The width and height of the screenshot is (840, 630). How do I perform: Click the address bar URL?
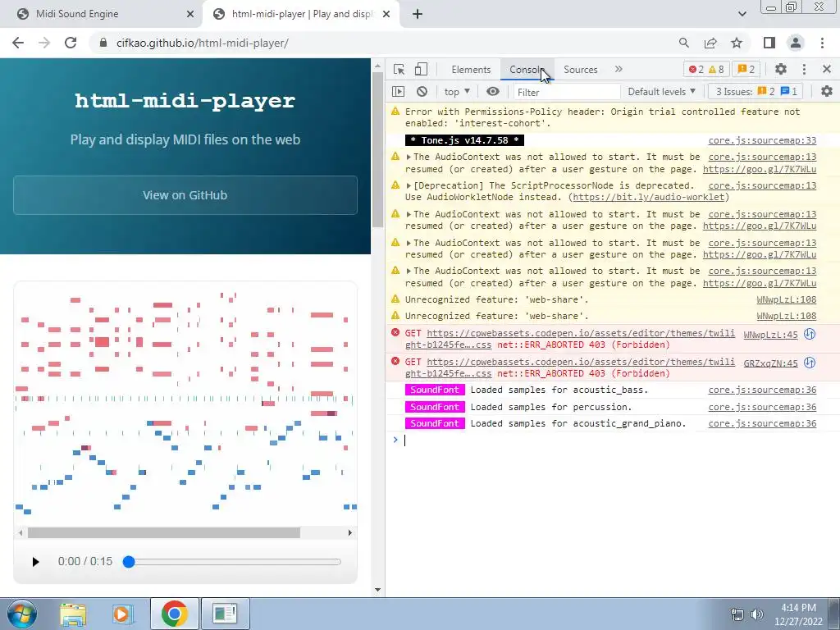pyautogui.click(x=203, y=43)
